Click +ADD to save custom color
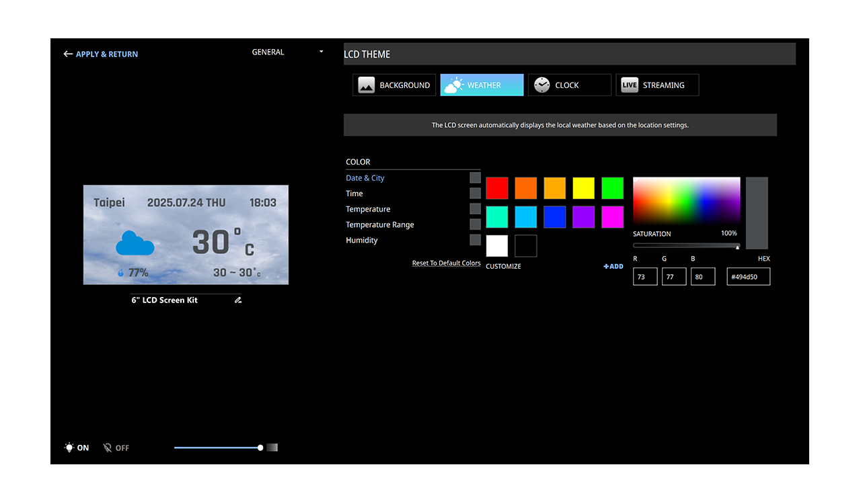Viewport: 861px width, 504px height. 613,267
